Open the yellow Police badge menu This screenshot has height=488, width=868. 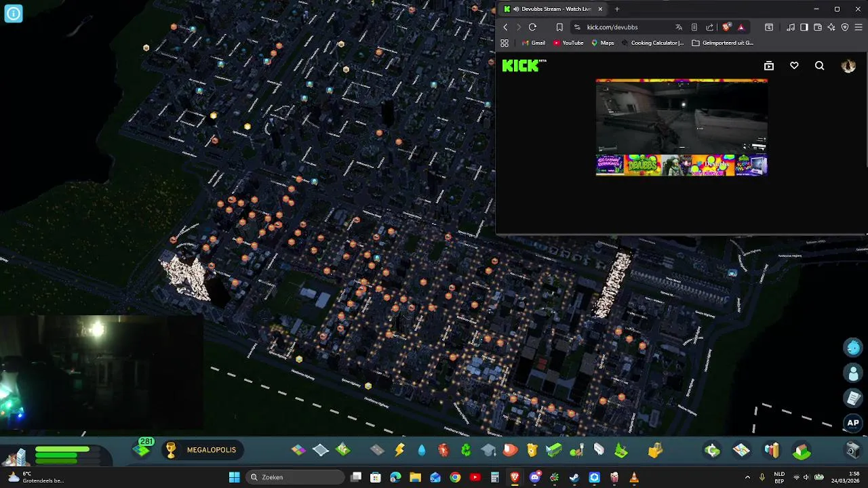click(532, 450)
